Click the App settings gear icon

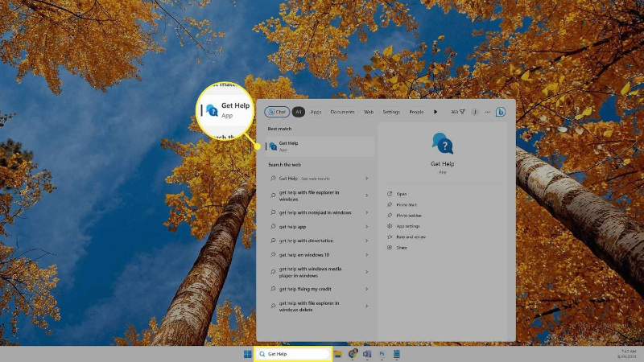point(390,226)
